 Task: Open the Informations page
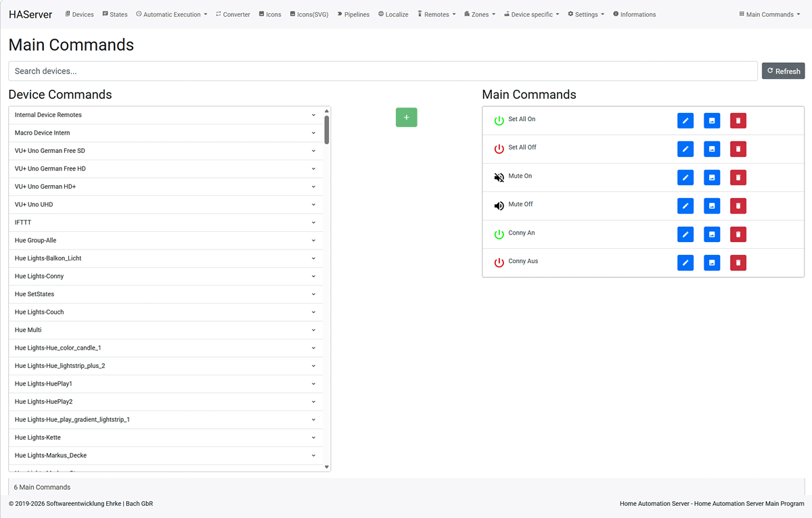pyautogui.click(x=634, y=14)
